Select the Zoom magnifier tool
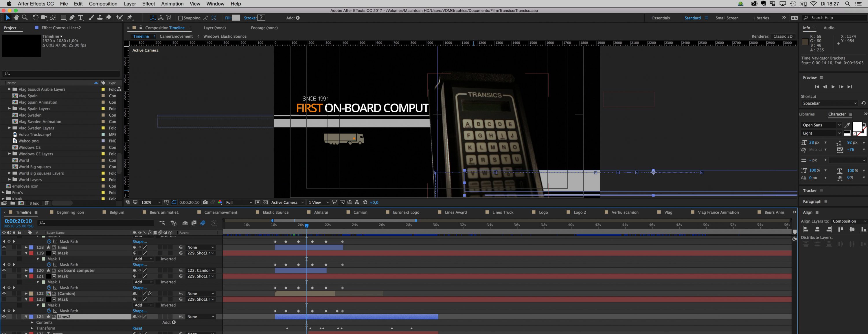Image resolution: width=868 pixels, height=334 pixels. click(x=25, y=18)
